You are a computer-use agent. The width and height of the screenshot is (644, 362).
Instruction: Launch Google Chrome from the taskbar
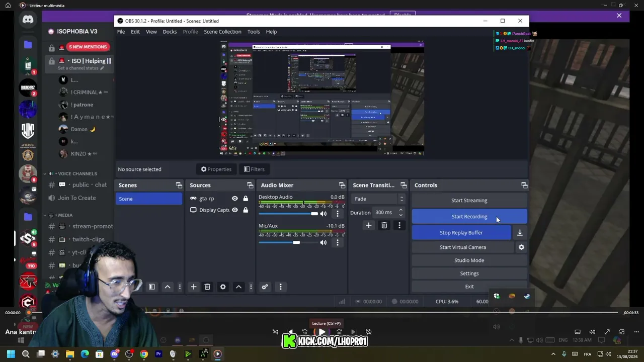(x=143, y=354)
